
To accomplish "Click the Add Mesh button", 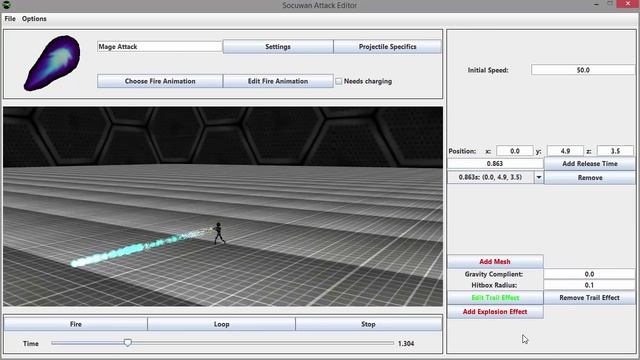I will (495, 261).
